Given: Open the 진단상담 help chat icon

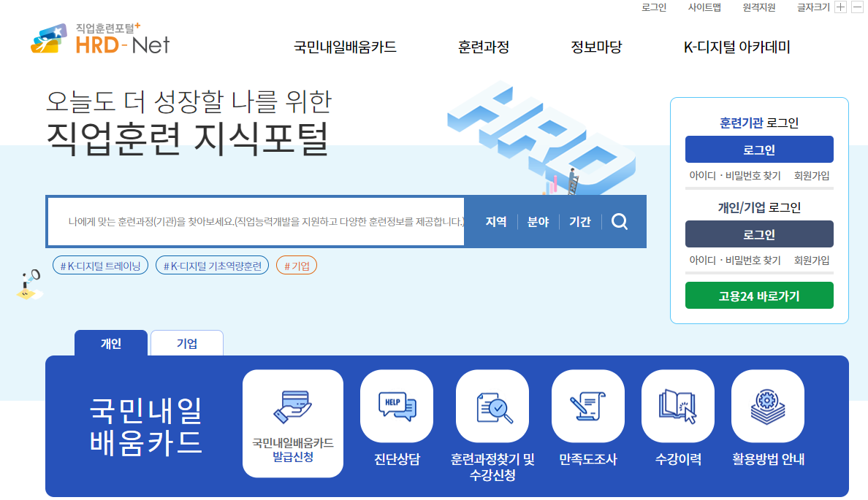Looking at the screenshot, I should coord(396,406).
